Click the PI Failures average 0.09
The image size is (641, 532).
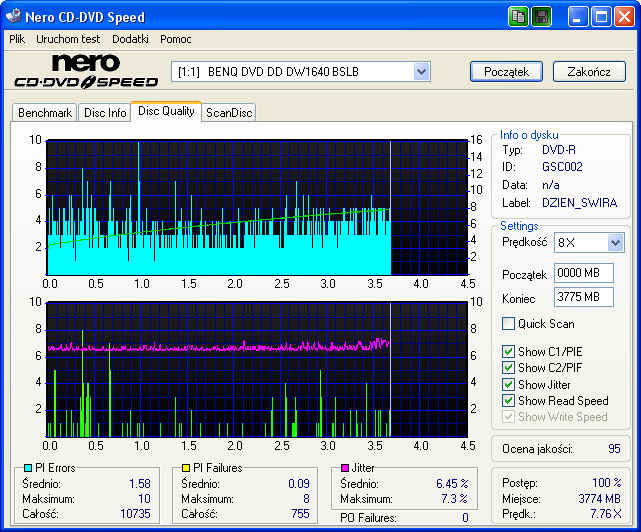coord(299,484)
